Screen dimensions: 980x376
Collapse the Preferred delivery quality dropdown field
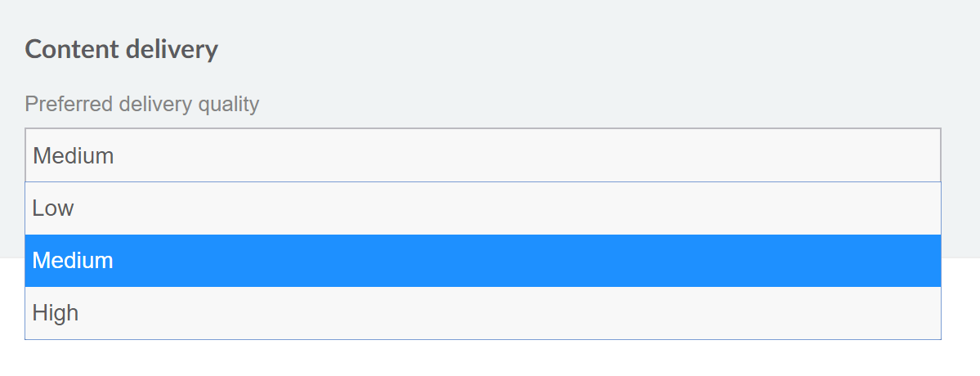pos(482,155)
